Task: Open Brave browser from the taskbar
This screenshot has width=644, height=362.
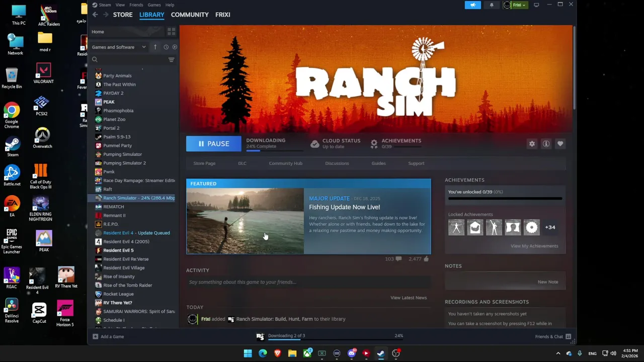Action: pos(277,353)
